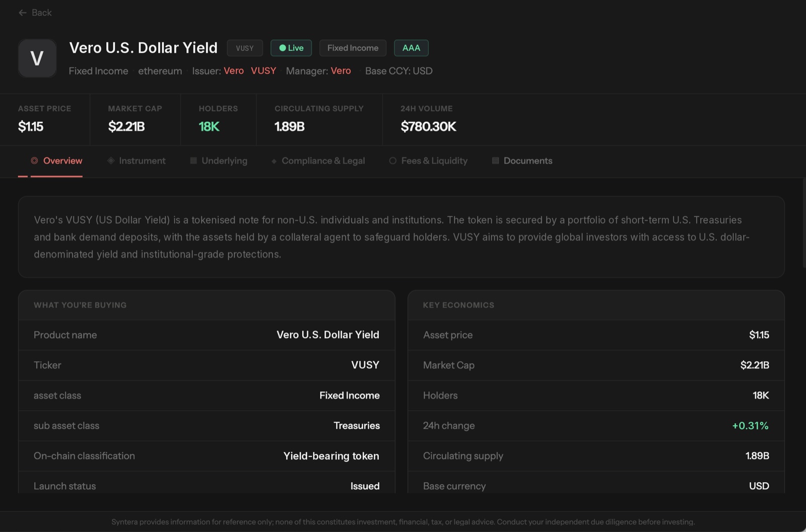Click the KEY ECONOMICS heading

458,305
